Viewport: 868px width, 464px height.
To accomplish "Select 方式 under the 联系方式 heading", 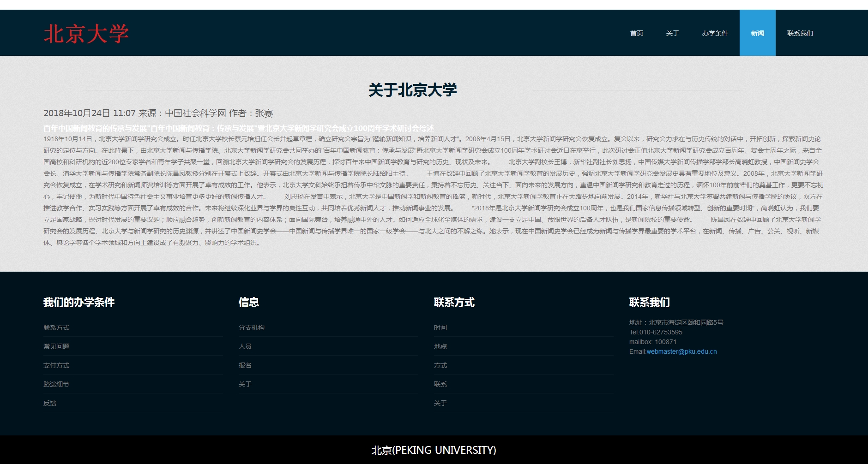I will (440, 365).
